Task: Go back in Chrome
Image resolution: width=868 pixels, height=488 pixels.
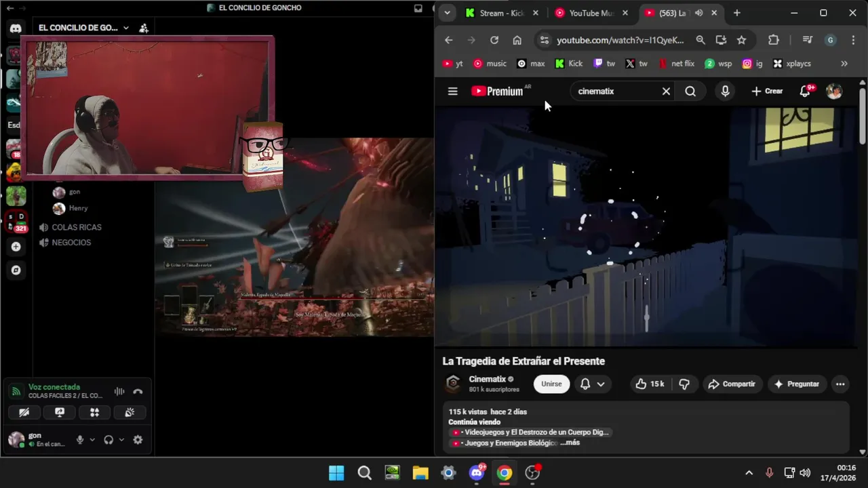Action: tap(448, 40)
